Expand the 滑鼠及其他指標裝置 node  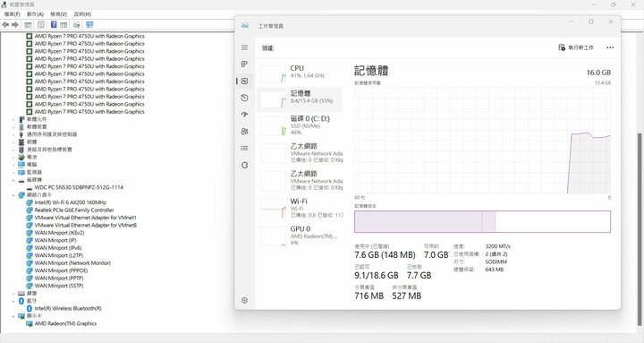[13, 150]
